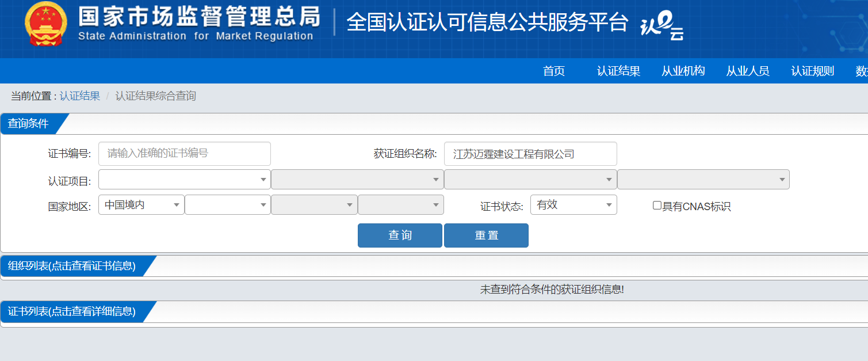Open the fourth region dropdown
This screenshot has width=868, height=361.
tap(401, 205)
